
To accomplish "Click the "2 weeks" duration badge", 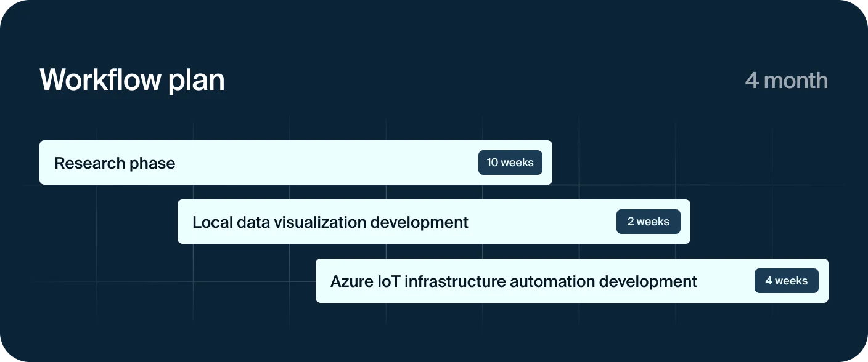I will tap(649, 222).
